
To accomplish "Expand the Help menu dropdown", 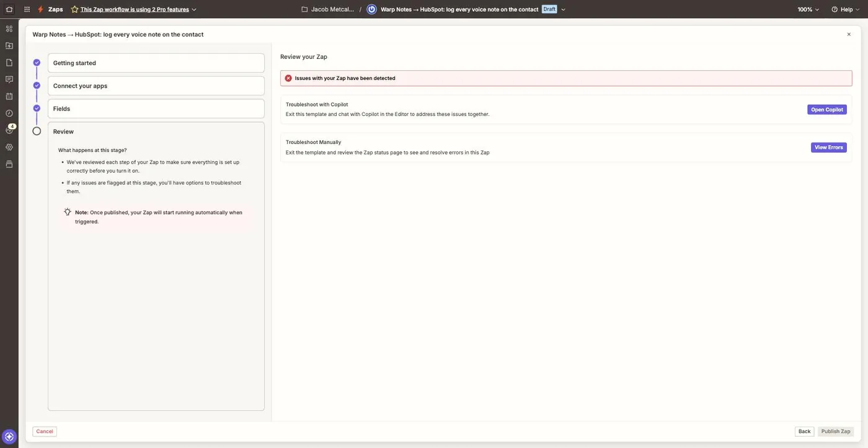I will [857, 9].
